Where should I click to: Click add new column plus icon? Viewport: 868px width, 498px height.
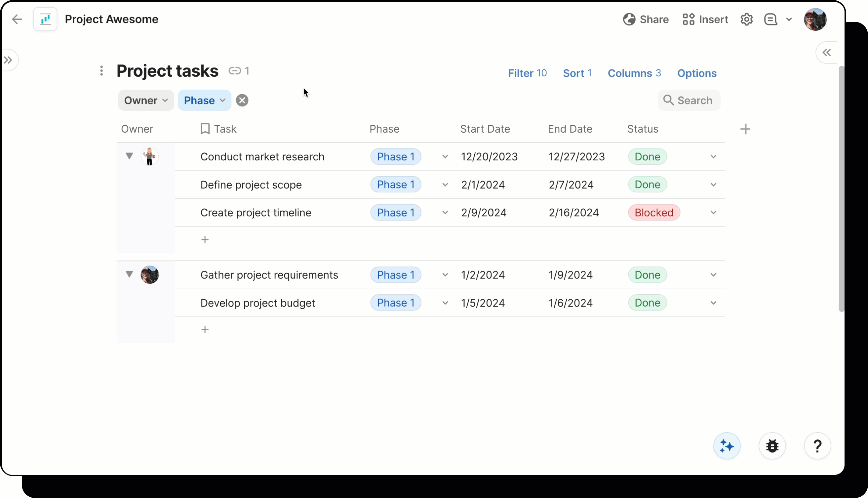coord(745,129)
